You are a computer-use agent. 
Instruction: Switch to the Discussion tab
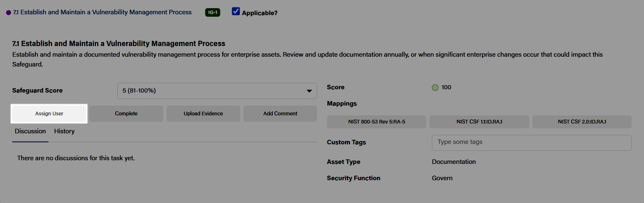[30, 131]
